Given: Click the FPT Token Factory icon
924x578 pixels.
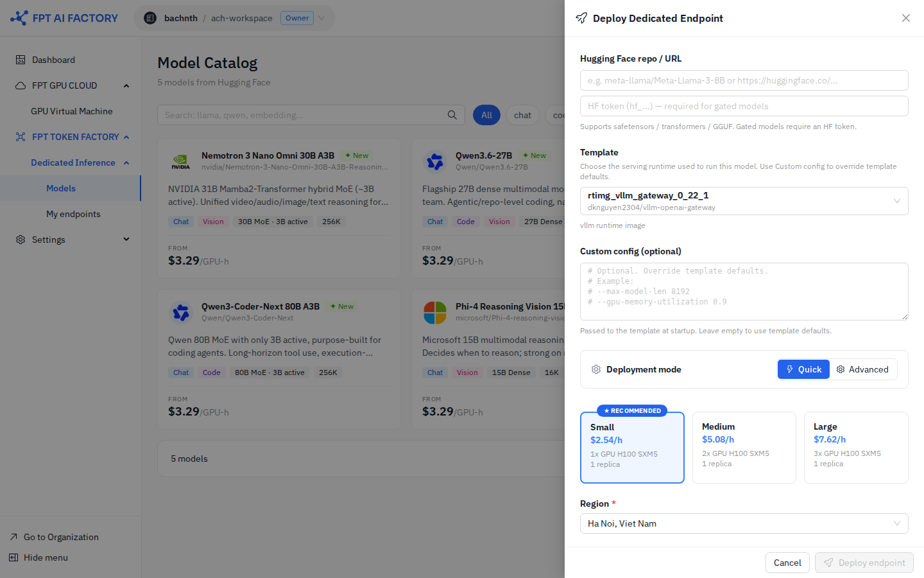Looking at the screenshot, I should [21, 137].
